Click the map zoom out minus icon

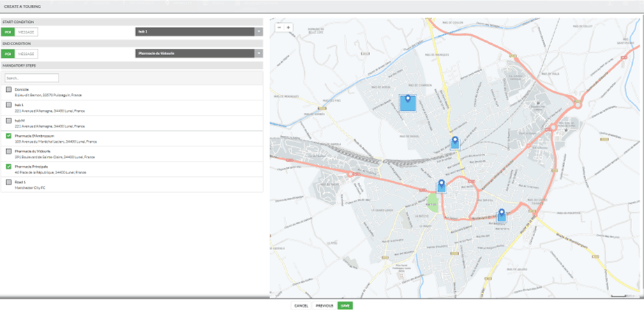tap(279, 28)
